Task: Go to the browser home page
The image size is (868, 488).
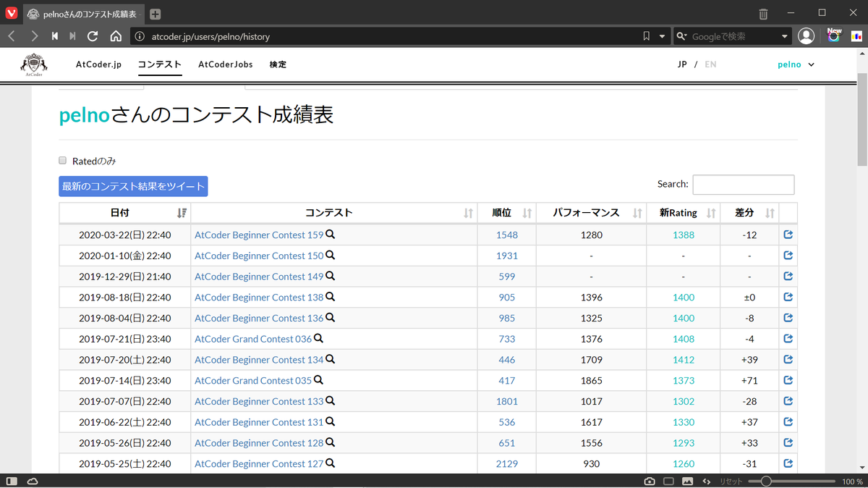Action: click(116, 35)
